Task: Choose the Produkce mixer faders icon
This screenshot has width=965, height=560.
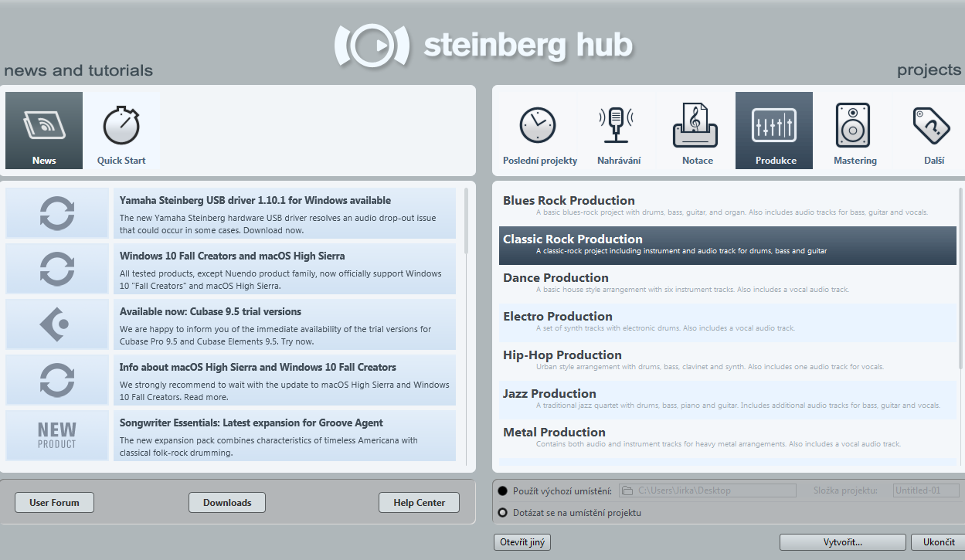Action: (773, 124)
